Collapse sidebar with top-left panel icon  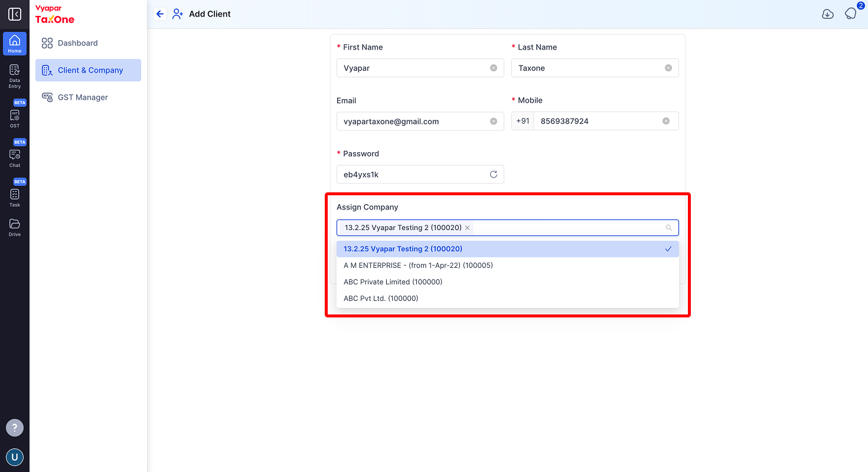(15, 14)
